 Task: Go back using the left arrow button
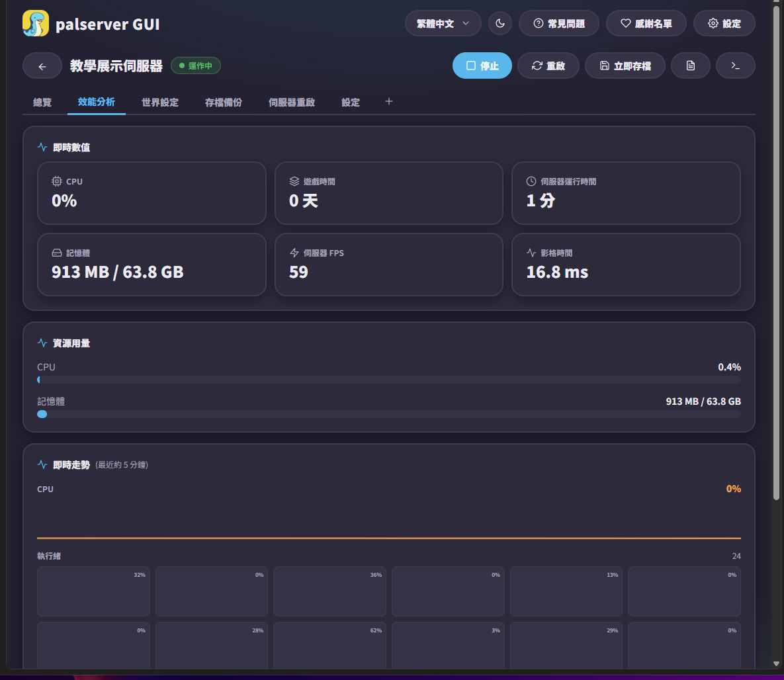tap(42, 66)
